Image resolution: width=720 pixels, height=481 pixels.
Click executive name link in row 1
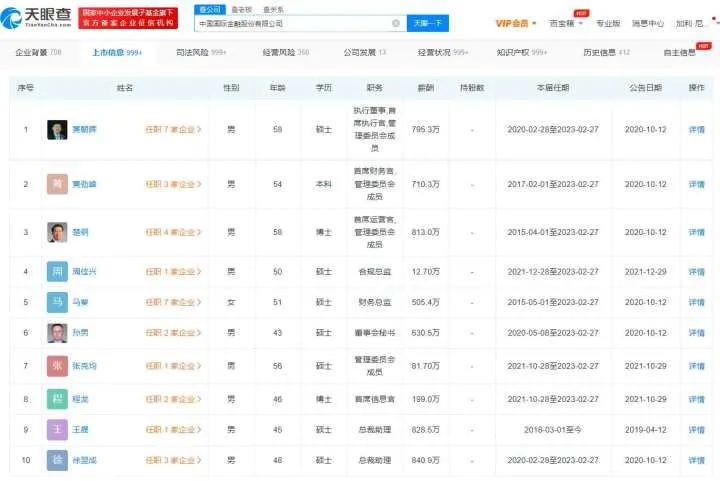(84, 130)
